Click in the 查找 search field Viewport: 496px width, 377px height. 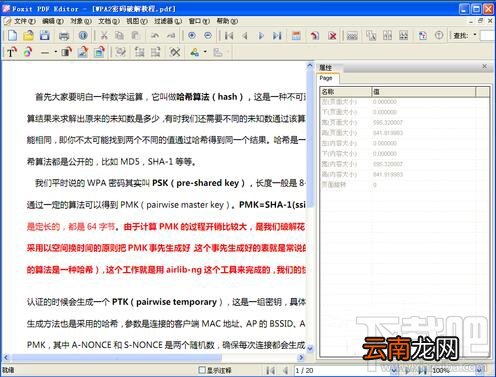coord(488,35)
